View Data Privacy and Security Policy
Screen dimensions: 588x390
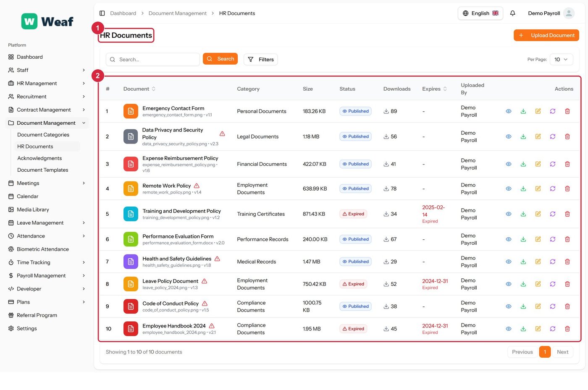tap(509, 136)
